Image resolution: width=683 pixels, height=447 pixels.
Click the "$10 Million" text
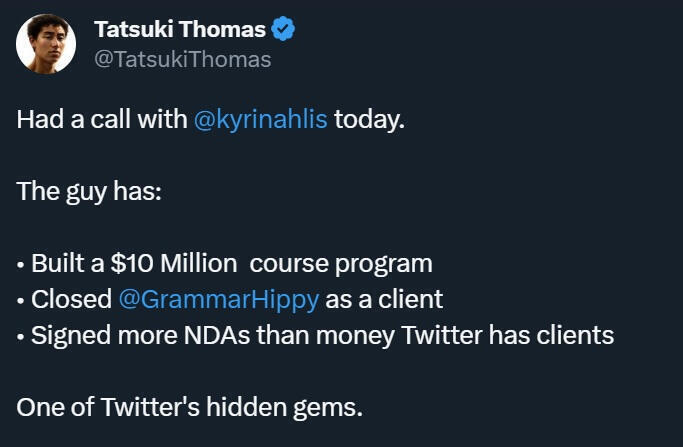click(174, 264)
